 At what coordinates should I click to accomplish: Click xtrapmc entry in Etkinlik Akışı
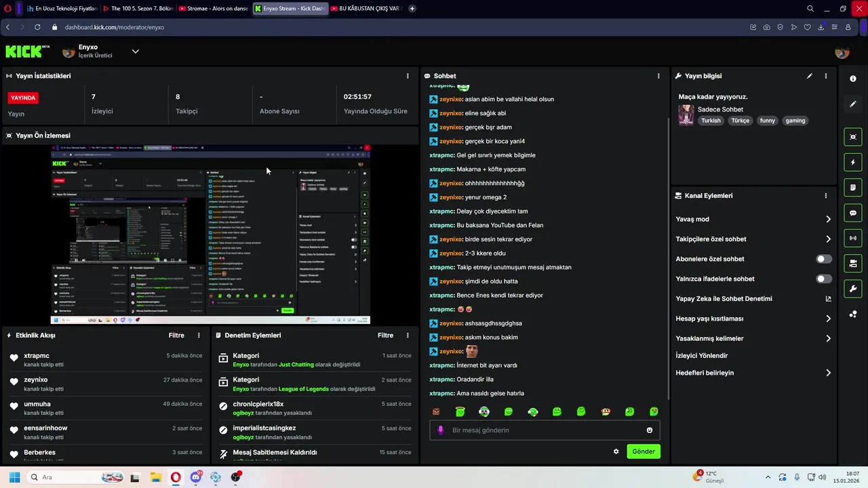coord(105,360)
